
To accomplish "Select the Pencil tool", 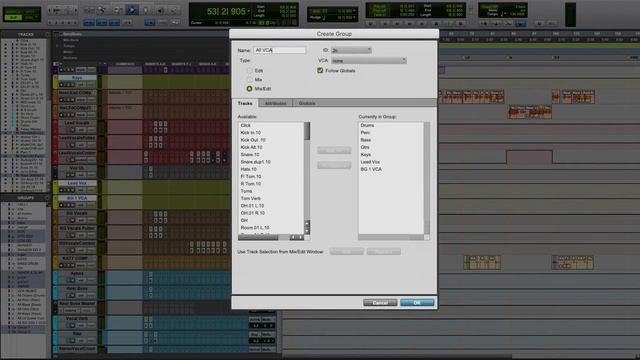I will pyautogui.click(x=174, y=10).
